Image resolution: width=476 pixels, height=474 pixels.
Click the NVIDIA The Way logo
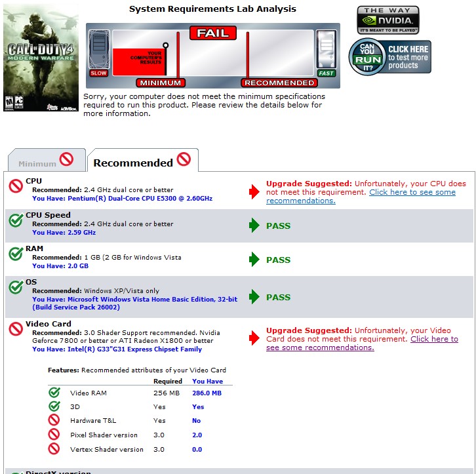(x=388, y=20)
